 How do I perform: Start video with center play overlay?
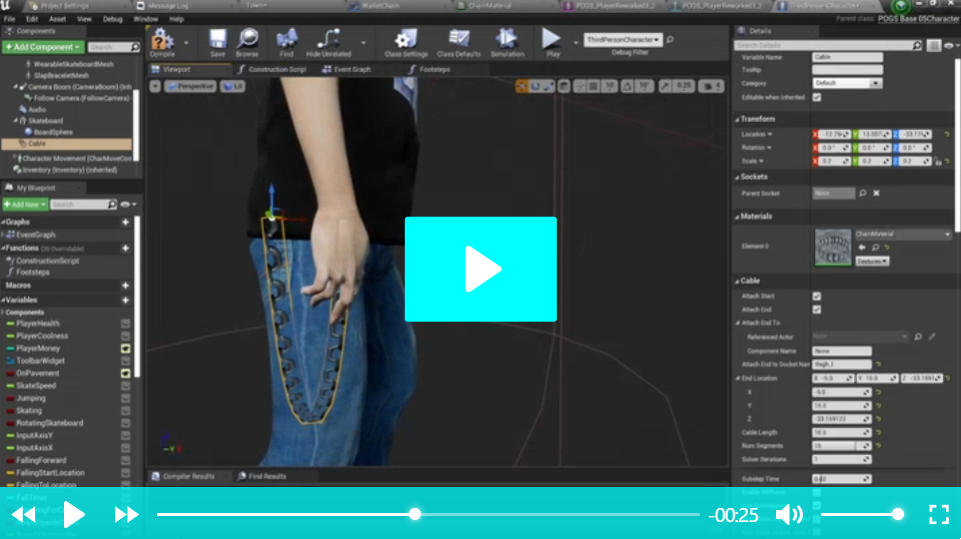click(x=480, y=269)
